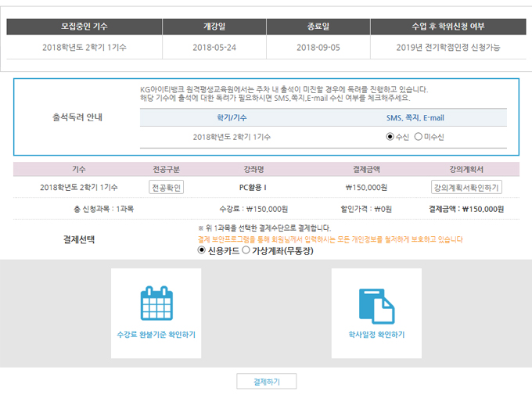This screenshot has height=395, width=532.
Task: Choose 신용카드 as payment method
Action: point(203,250)
